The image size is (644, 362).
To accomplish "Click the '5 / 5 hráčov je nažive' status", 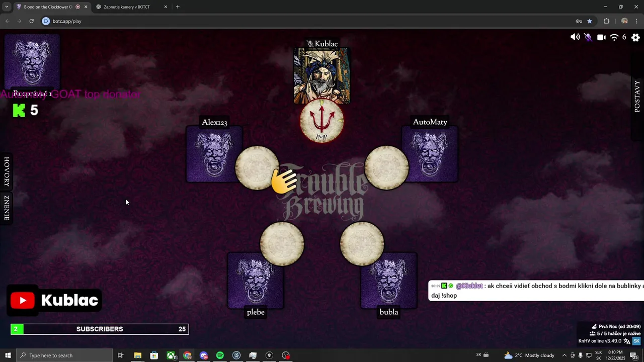I will [x=615, y=333].
